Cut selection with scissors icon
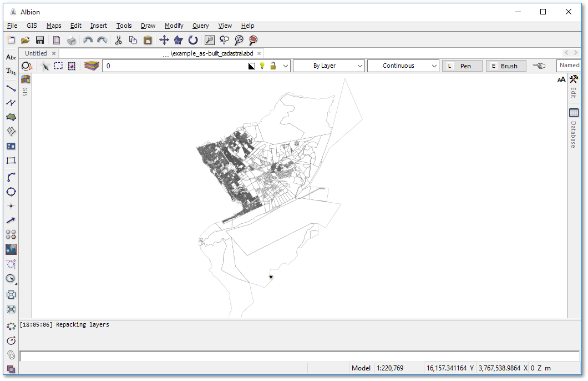The image size is (588, 381). click(119, 40)
